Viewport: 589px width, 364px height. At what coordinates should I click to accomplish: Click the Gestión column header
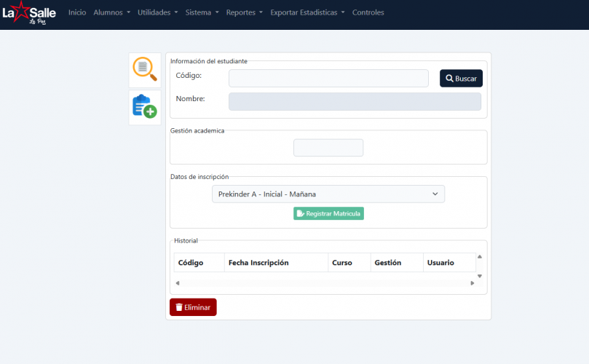397,263
